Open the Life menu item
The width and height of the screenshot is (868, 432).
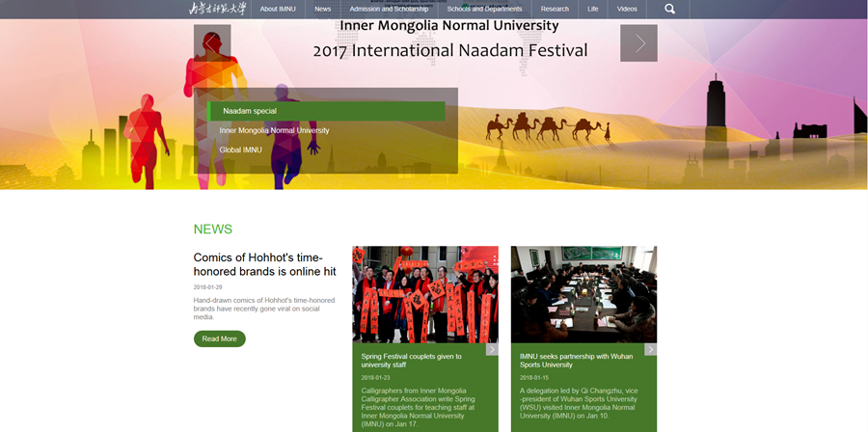point(593,9)
